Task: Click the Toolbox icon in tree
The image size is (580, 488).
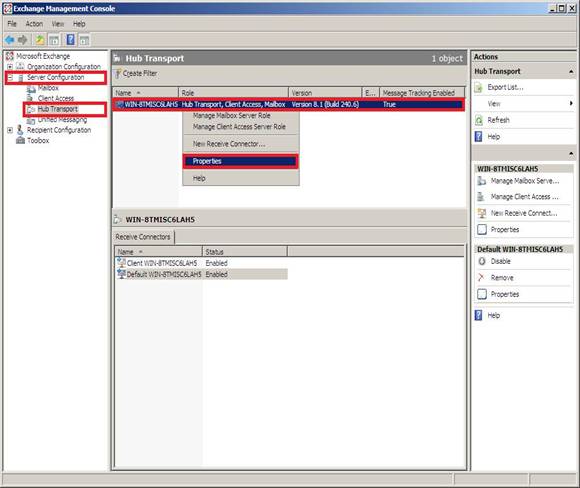Action: point(21,140)
